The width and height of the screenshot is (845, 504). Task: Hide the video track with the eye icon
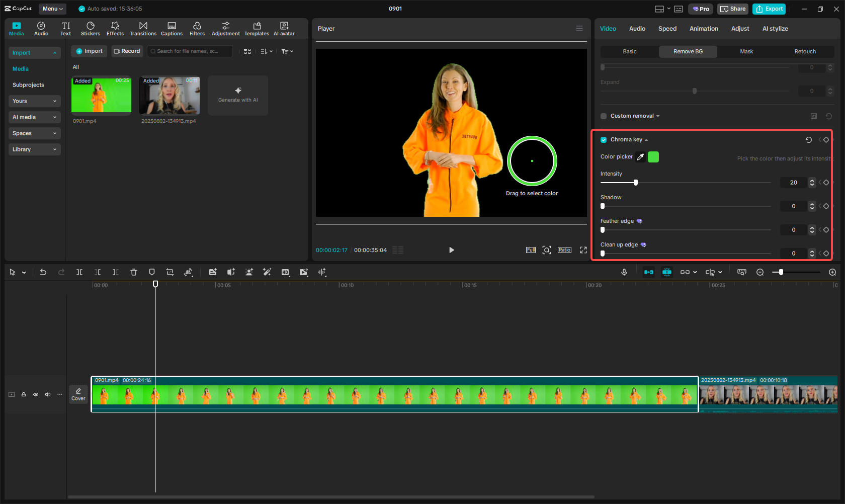pos(36,394)
